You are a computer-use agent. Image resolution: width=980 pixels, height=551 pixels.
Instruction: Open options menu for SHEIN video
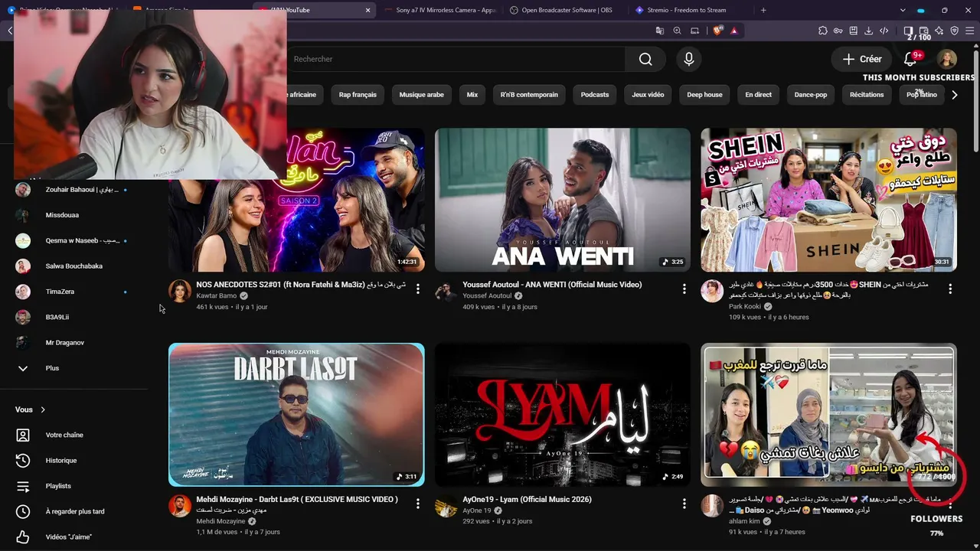pyautogui.click(x=950, y=289)
